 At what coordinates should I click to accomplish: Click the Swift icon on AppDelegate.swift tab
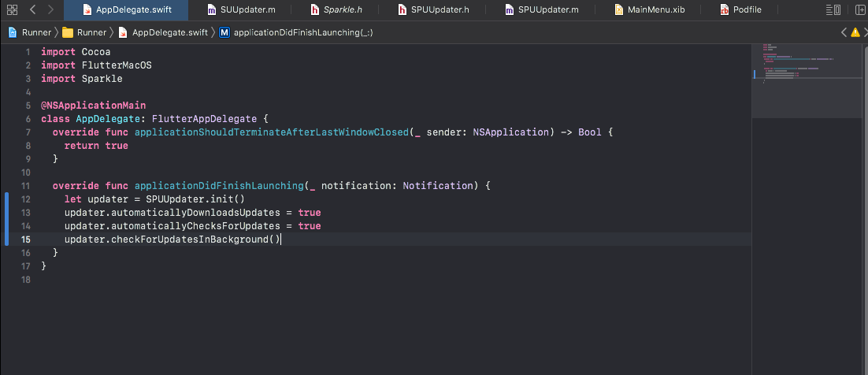coord(87,10)
